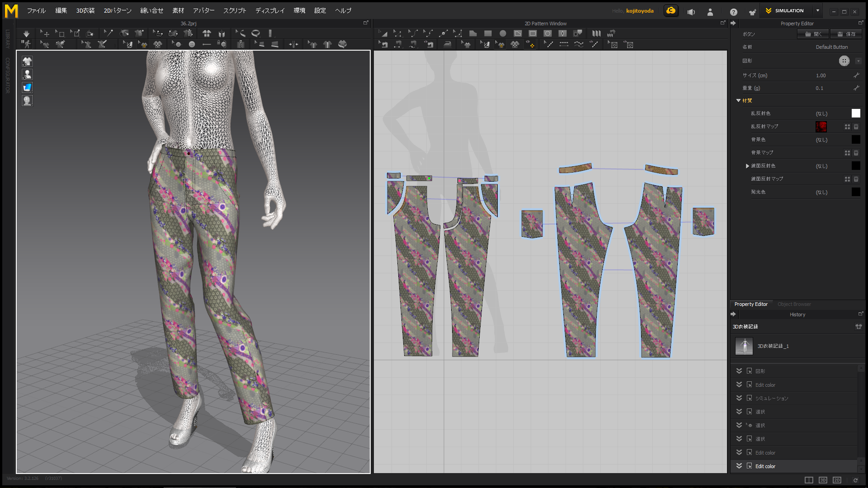Switch to the Object Browser tab
Screen dimensions: 868x488
(794, 304)
